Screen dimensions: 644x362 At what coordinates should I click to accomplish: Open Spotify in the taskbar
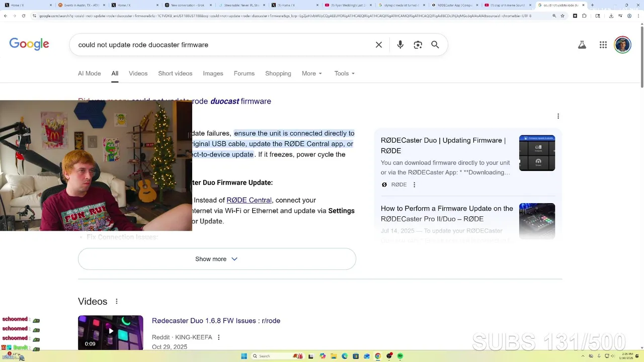click(x=400, y=356)
